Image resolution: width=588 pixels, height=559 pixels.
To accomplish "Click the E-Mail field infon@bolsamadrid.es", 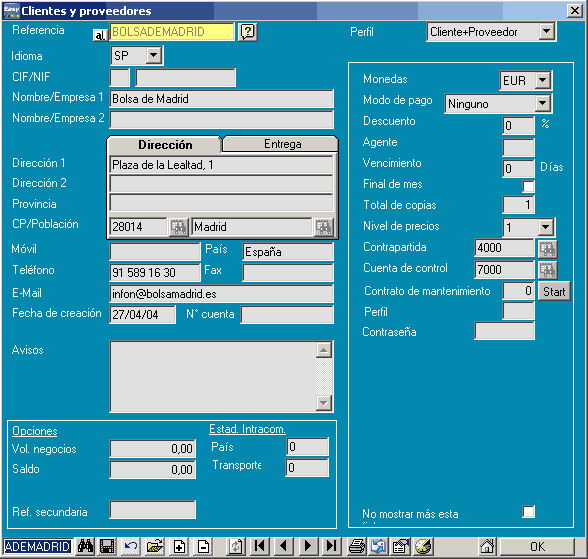I will [x=221, y=294].
